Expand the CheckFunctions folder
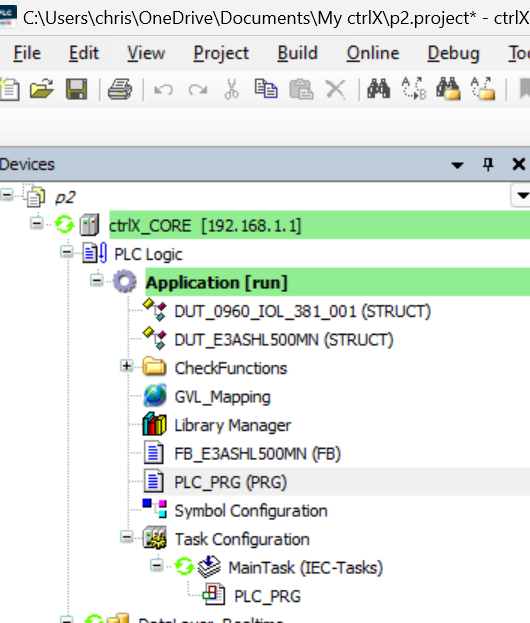 coord(127,366)
